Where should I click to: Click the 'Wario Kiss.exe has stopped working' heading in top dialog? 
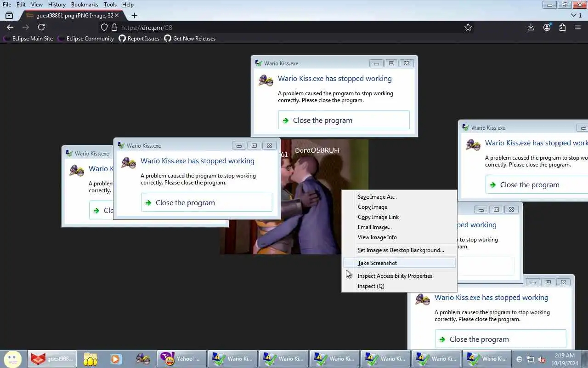[x=335, y=79]
